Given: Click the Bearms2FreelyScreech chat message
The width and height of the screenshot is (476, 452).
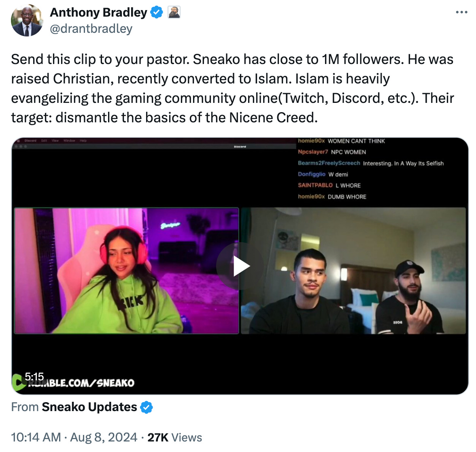Looking at the screenshot, I should coord(371,163).
